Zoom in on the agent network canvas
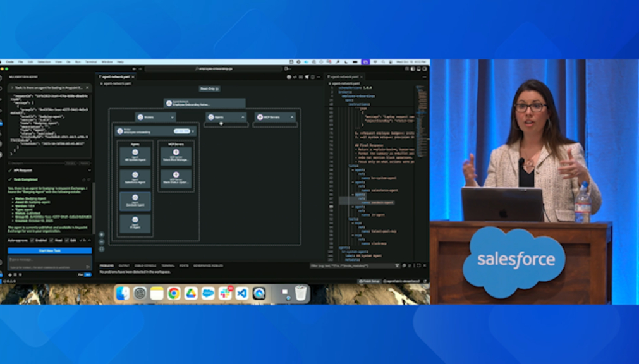This screenshot has height=364, width=639. click(101, 234)
